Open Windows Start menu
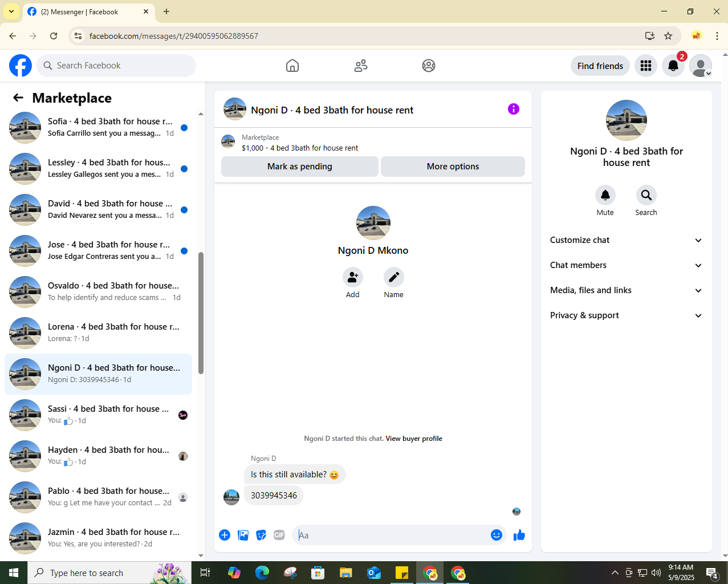The width and height of the screenshot is (728, 584). pyautogui.click(x=14, y=573)
